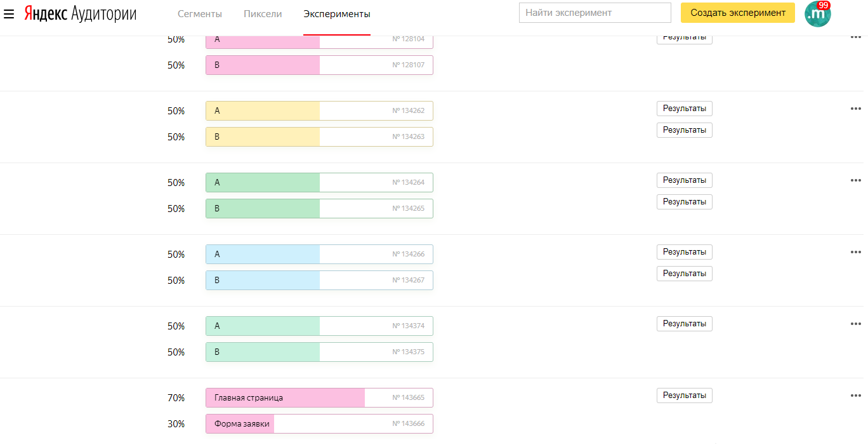Click the pink Форма заявки 30% bar
The image size is (868, 445).
319,423
